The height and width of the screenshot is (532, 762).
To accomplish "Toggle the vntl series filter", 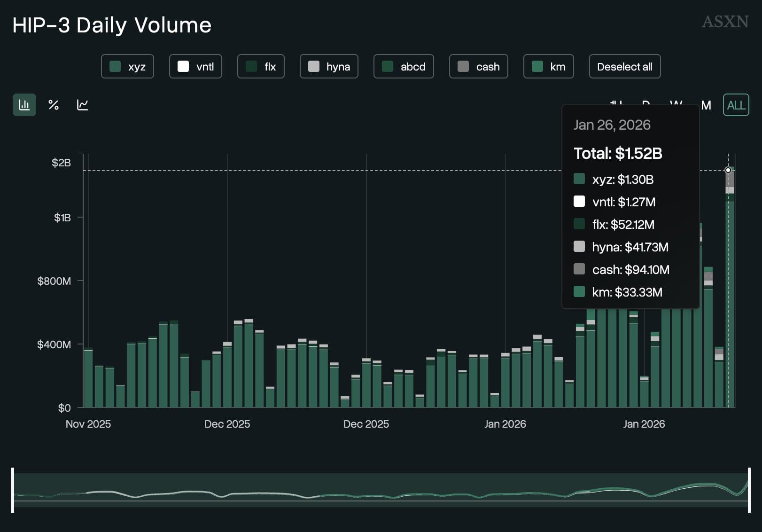I will pyautogui.click(x=195, y=67).
